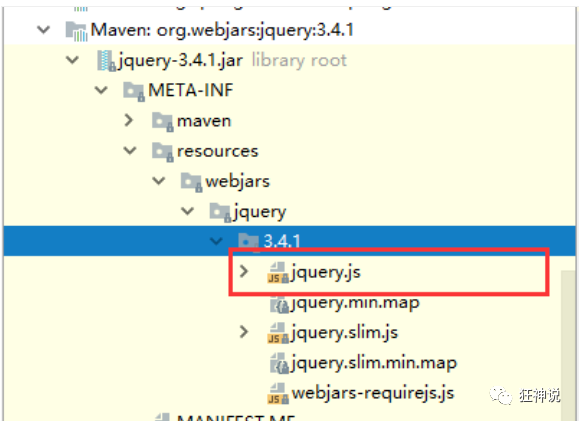Collapse the resources folder
The width and height of the screenshot is (582, 429).
pyautogui.click(x=130, y=151)
